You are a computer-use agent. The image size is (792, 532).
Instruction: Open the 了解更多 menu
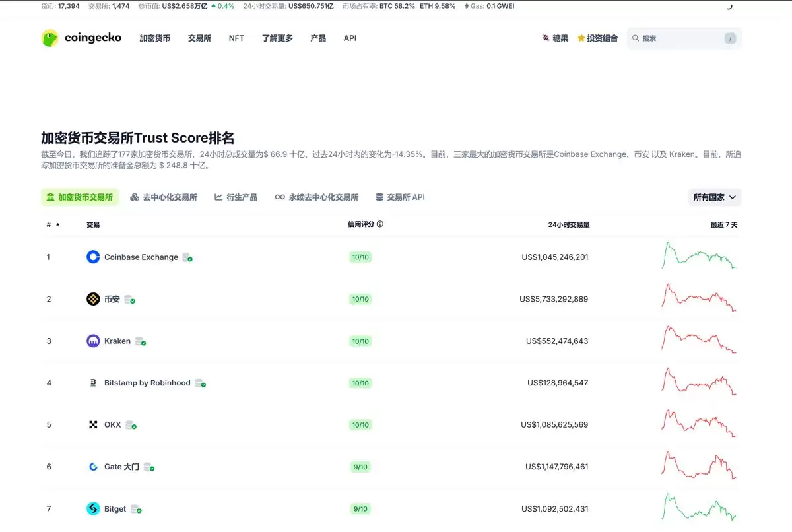click(277, 38)
